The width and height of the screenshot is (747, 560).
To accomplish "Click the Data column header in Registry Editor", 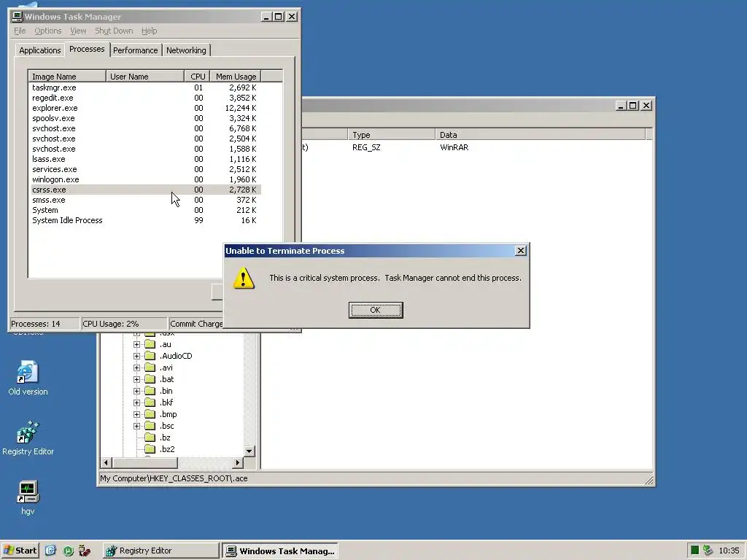I will pyautogui.click(x=541, y=135).
